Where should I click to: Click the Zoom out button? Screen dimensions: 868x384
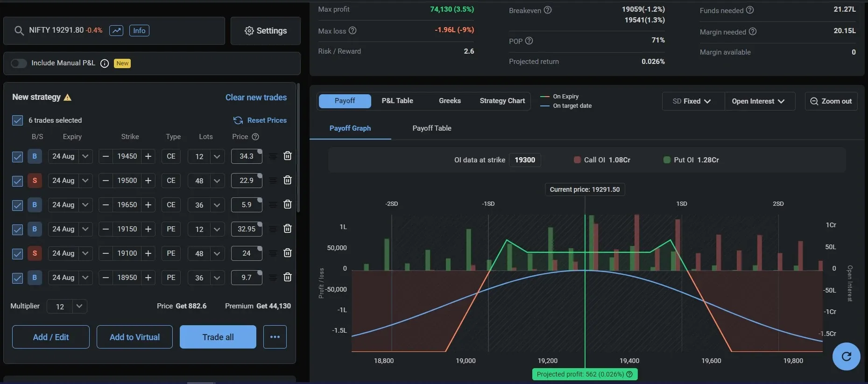click(x=831, y=101)
